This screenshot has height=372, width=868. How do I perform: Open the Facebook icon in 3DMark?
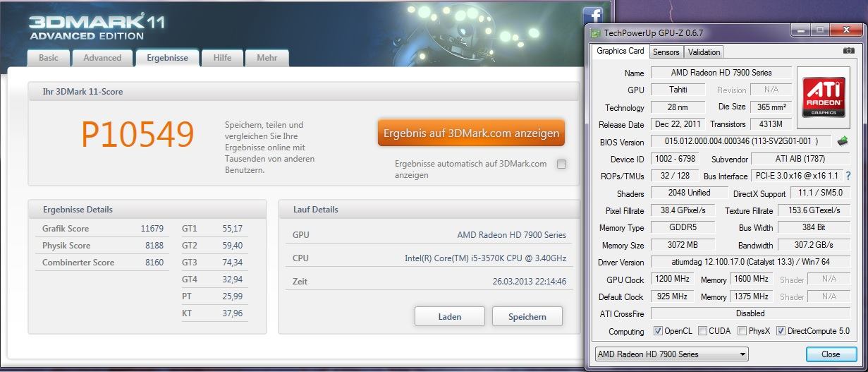click(592, 17)
